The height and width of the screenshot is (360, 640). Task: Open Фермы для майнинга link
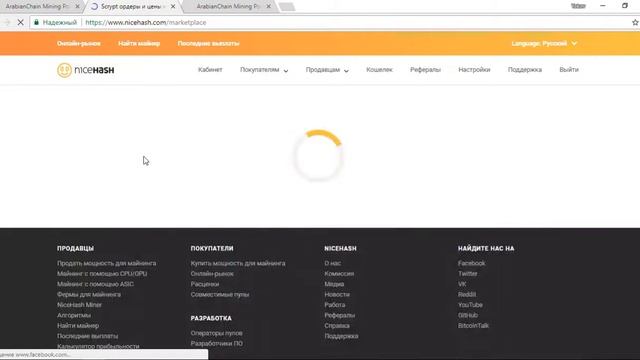click(x=89, y=294)
